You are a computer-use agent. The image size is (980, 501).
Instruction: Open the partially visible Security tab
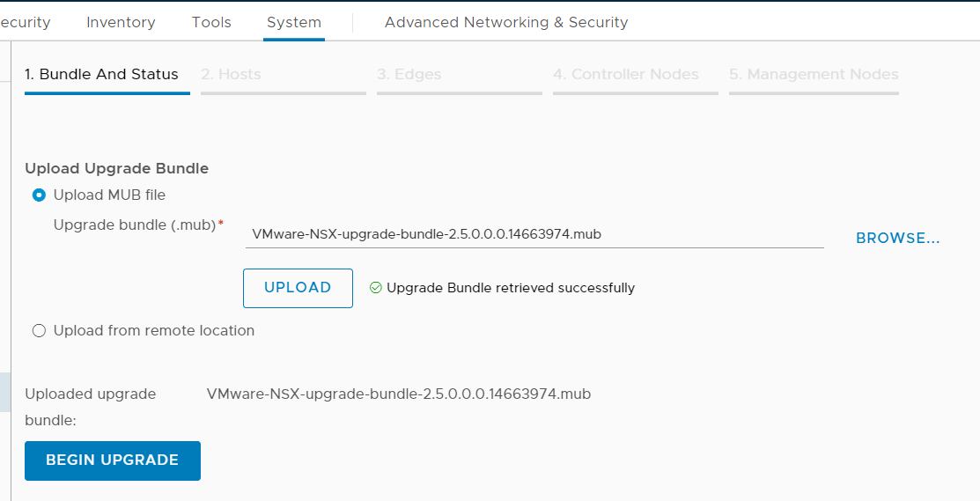click(25, 23)
